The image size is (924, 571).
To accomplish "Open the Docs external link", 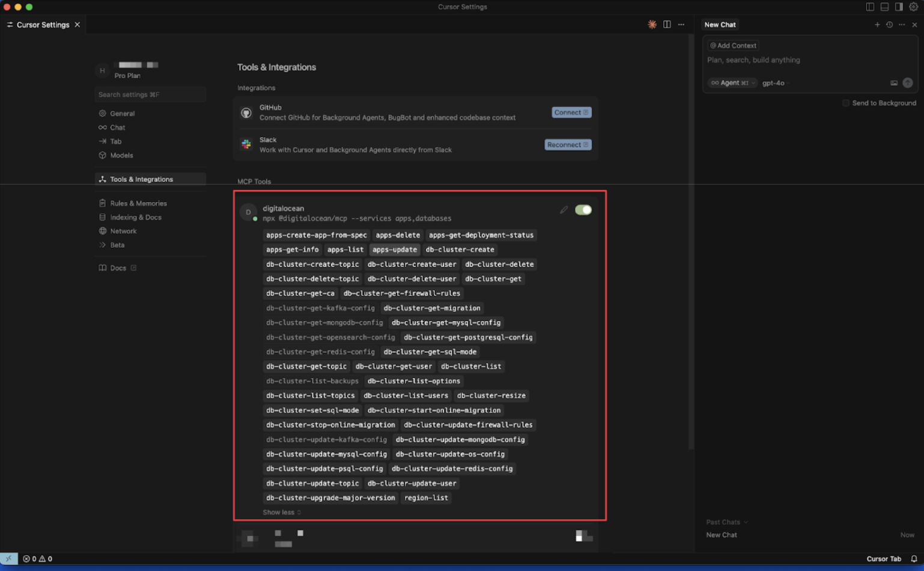I will [x=117, y=268].
